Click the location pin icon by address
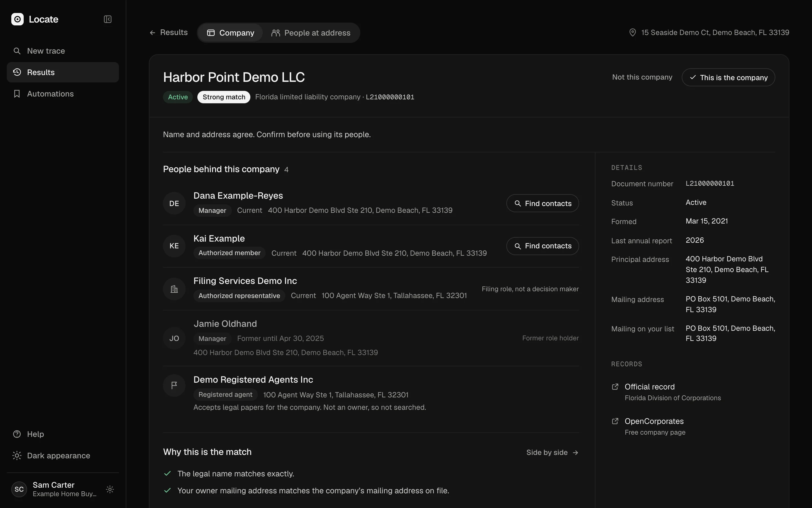This screenshot has height=508, width=812. (632, 32)
